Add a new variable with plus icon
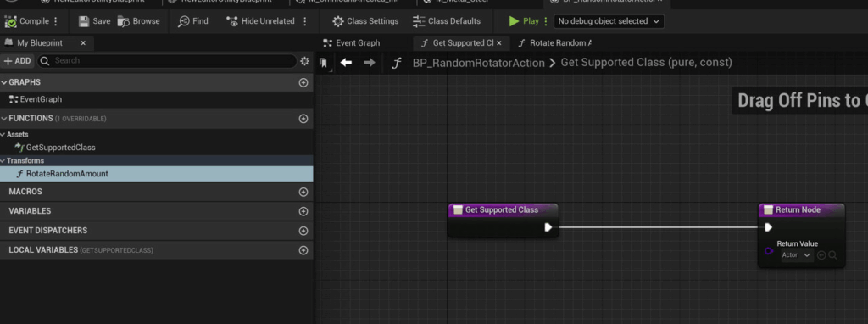Screen dimensions: 868x324 303,211
